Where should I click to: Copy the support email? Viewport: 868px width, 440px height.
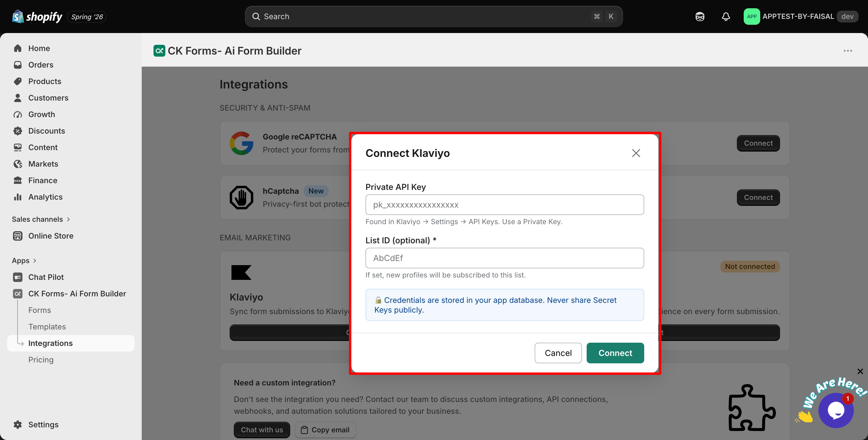(325, 430)
